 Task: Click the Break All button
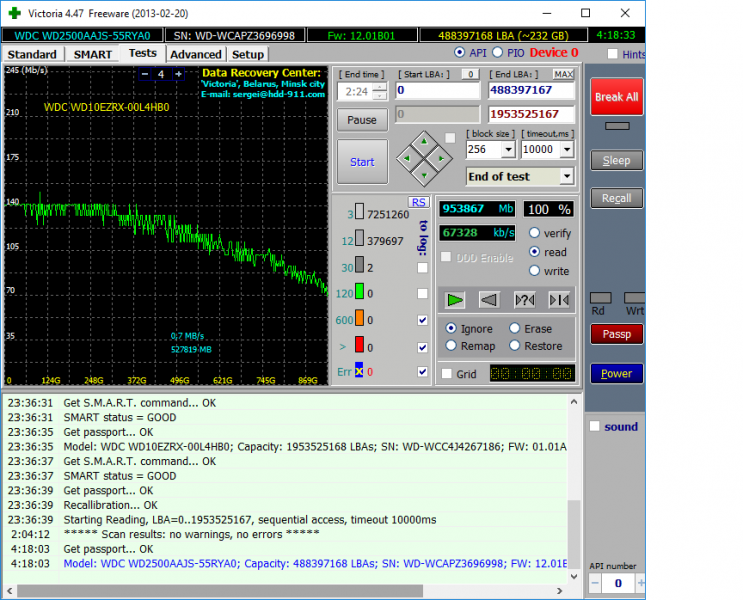(x=616, y=97)
